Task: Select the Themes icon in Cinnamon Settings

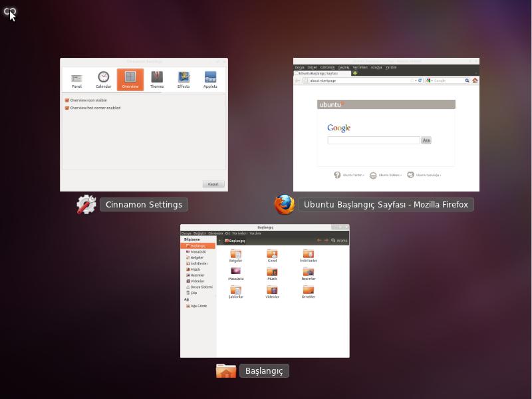Action: pos(157,78)
